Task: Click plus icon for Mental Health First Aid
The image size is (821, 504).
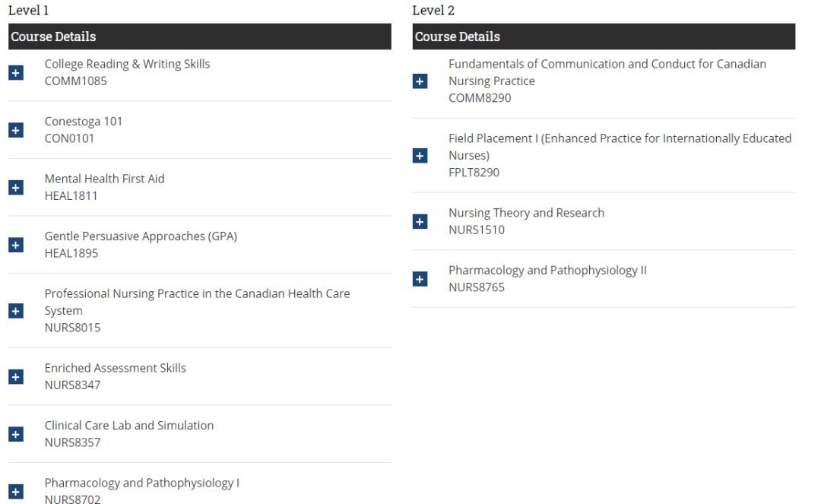Action: click(16, 188)
